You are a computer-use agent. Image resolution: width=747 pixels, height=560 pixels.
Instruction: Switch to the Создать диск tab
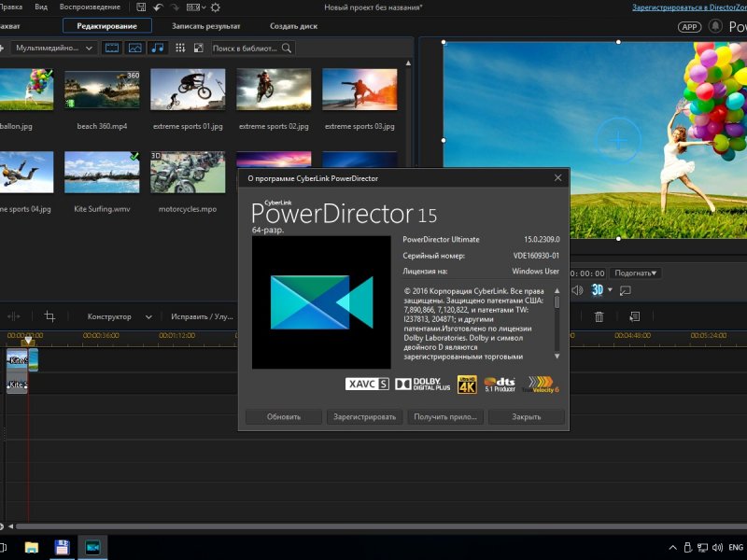293,26
